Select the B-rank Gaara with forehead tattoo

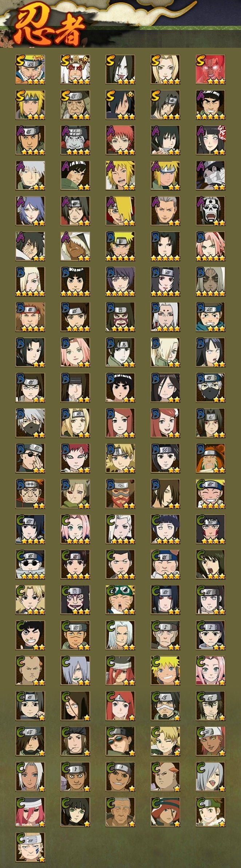pos(75,459)
